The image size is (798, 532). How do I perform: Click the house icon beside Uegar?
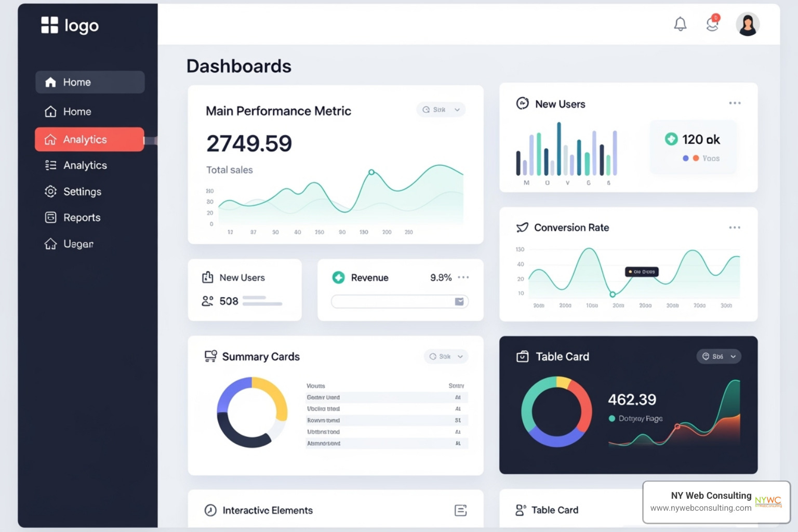click(x=50, y=244)
